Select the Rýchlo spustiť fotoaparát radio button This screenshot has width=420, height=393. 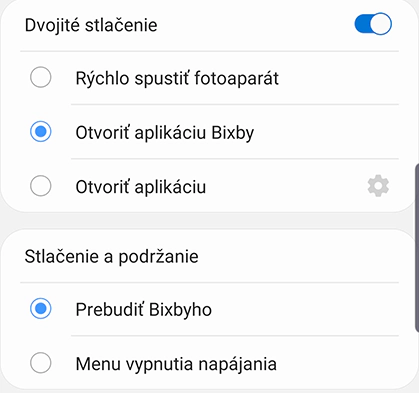(41, 77)
